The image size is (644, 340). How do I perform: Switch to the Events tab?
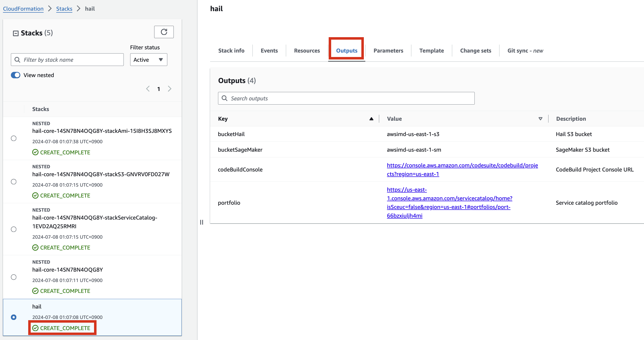tap(269, 51)
